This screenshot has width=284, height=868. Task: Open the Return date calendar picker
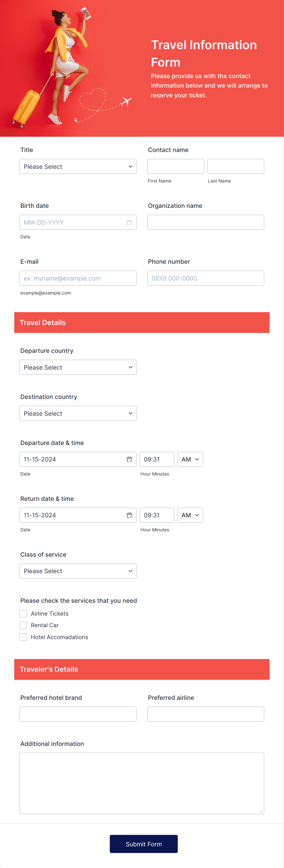pyautogui.click(x=129, y=515)
